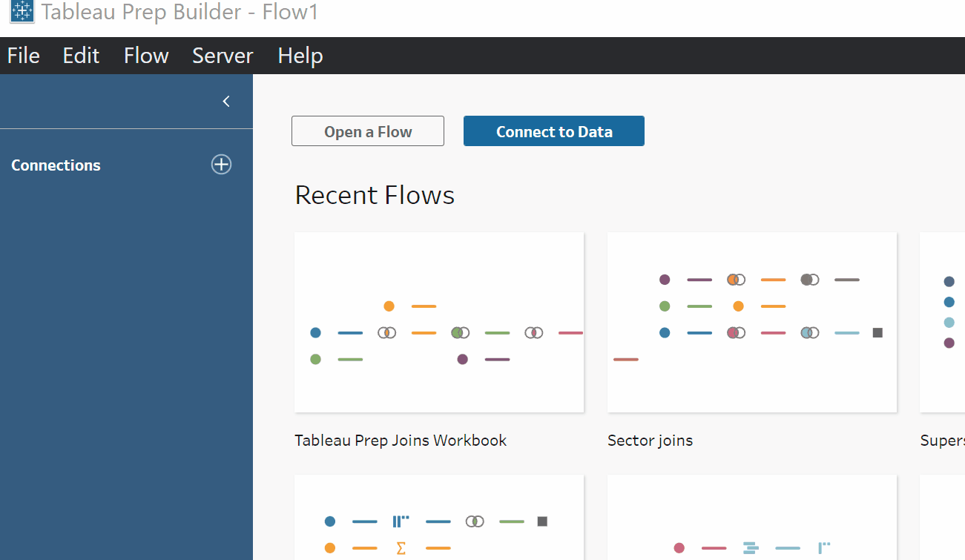965x560 pixels.
Task: Open the Help menu
Action: pyautogui.click(x=300, y=56)
